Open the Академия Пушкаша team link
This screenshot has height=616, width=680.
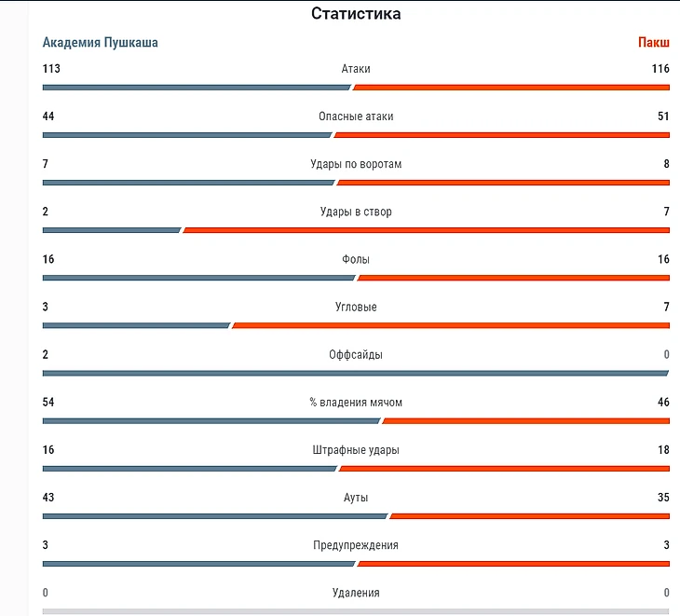[x=101, y=43]
